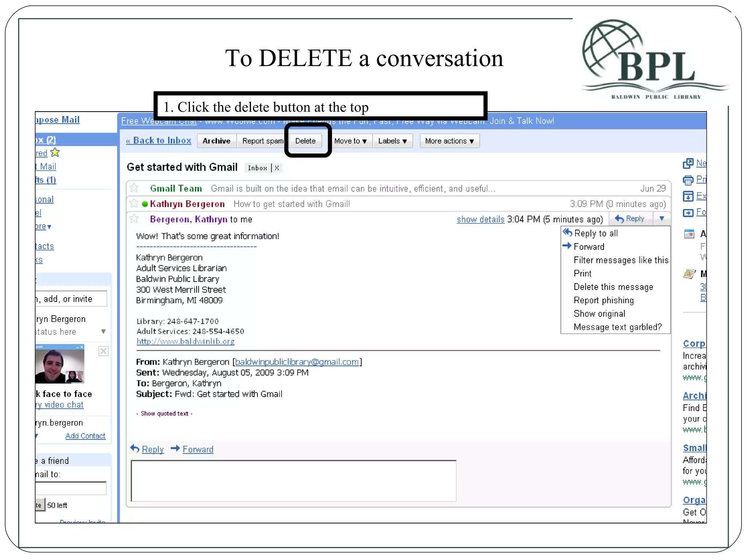Click the bottom Reply arrow icon
Image resolution: width=747 pixels, height=560 pixels.
[x=135, y=448]
